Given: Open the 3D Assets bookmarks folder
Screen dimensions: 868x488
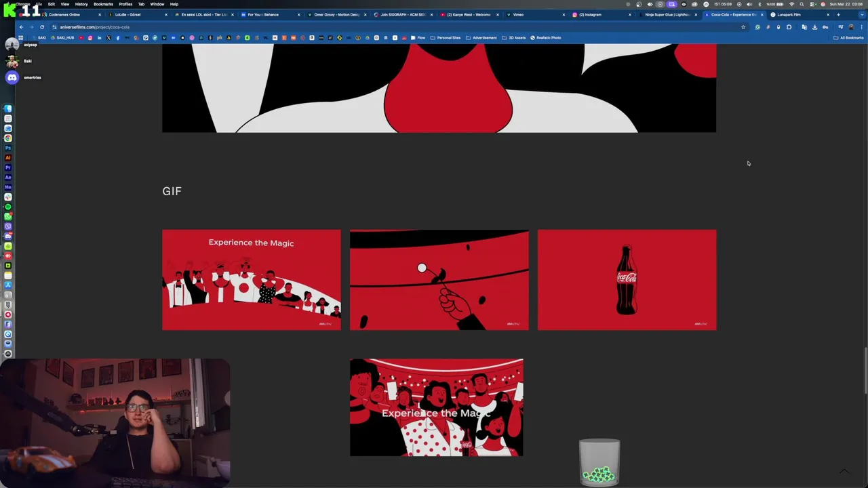Looking at the screenshot, I should (x=514, y=37).
